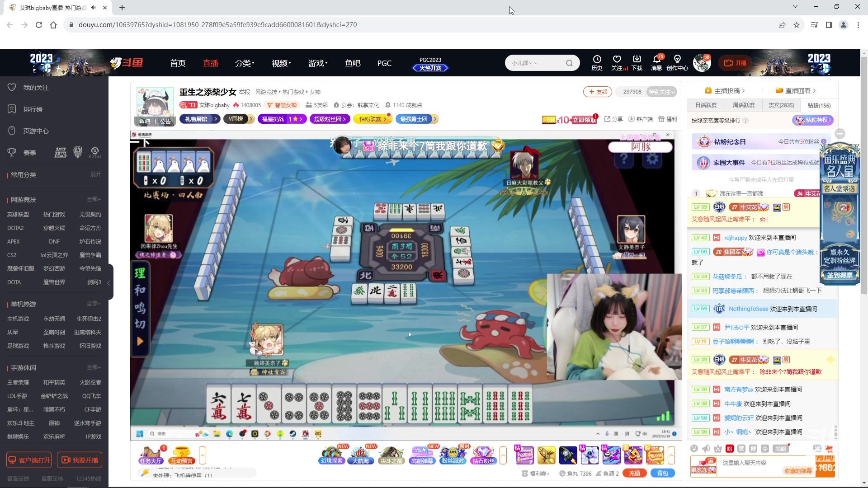Toggle the 粉 fan badge in chat
Image resolution: width=868 pixels, height=488 pixels.
729,448
